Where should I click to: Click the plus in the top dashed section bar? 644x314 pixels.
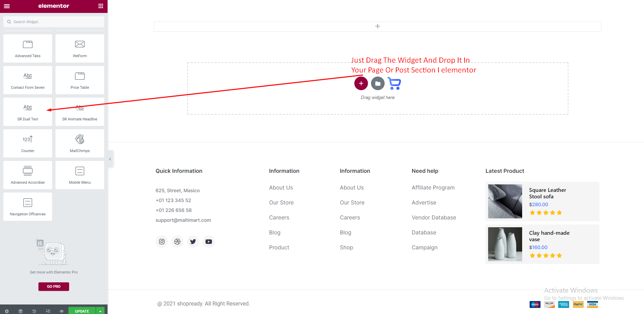377,26
